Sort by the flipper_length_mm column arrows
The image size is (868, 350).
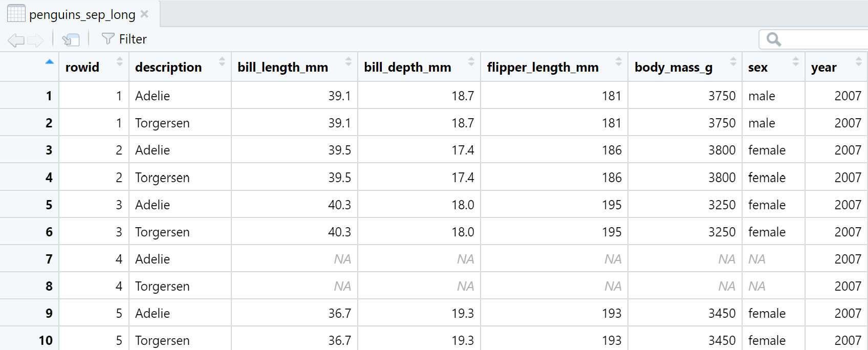pyautogui.click(x=618, y=62)
